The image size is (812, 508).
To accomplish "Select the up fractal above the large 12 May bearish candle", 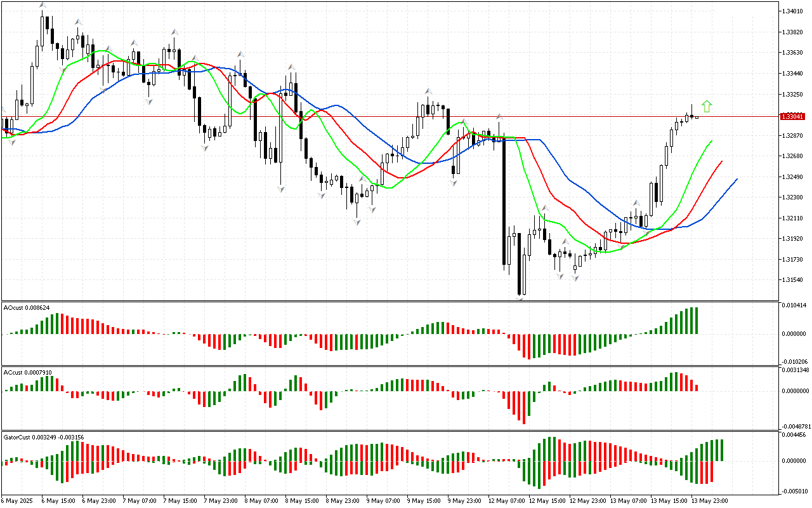I will pyautogui.click(x=499, y=117).
